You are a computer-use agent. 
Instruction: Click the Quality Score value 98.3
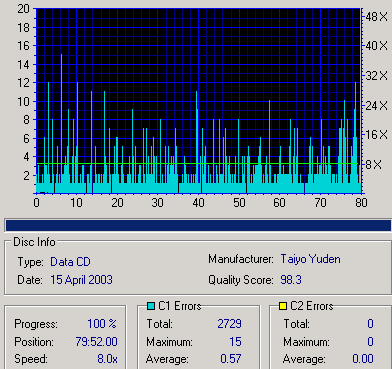point(291,280)
